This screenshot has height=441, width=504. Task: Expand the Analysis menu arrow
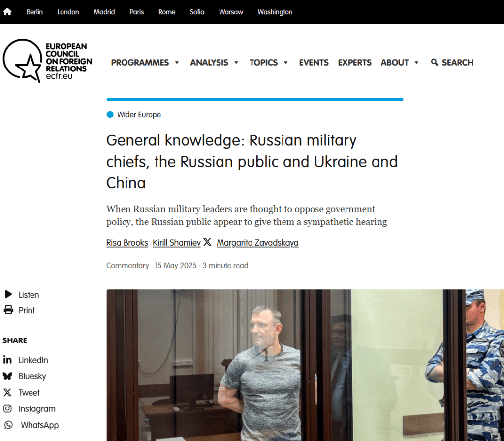(236, 63)
